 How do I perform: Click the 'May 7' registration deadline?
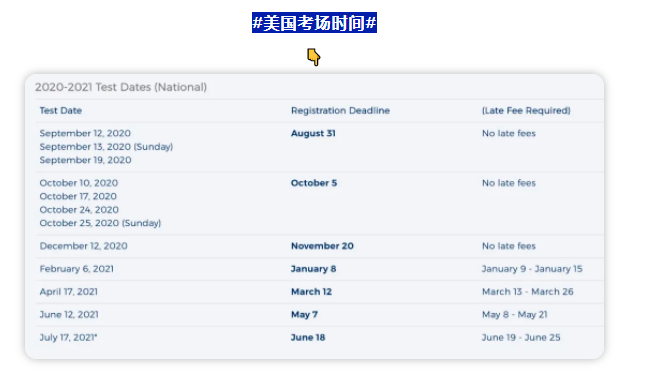[304, 314]
